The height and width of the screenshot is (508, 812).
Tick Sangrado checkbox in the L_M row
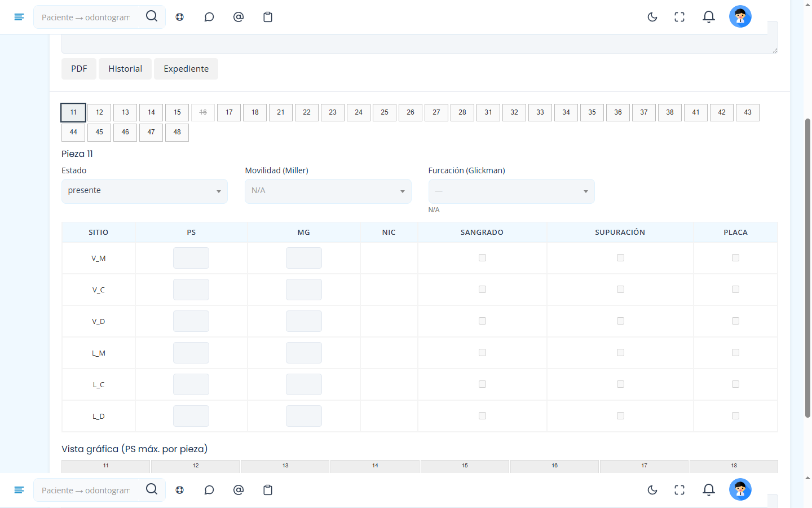pyautogui.click(x=482, y=353)
